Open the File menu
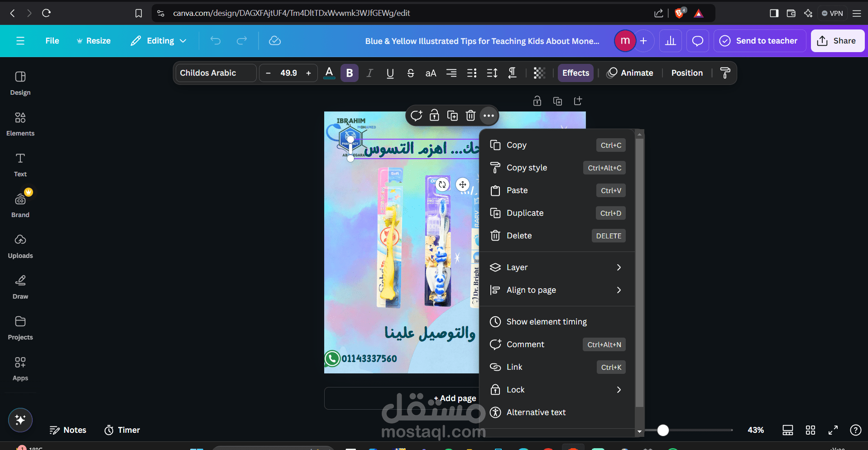 52,41
